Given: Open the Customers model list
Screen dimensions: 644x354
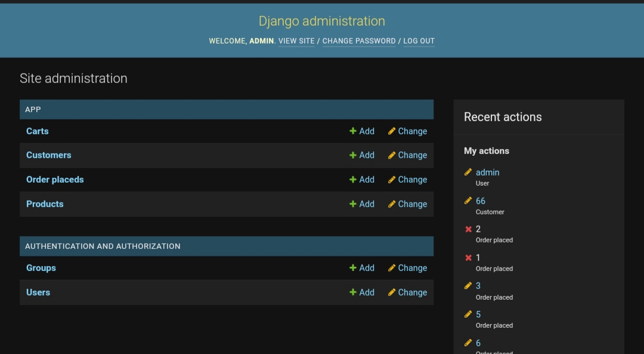Looking at the screenshot, I should coord(48,155).
